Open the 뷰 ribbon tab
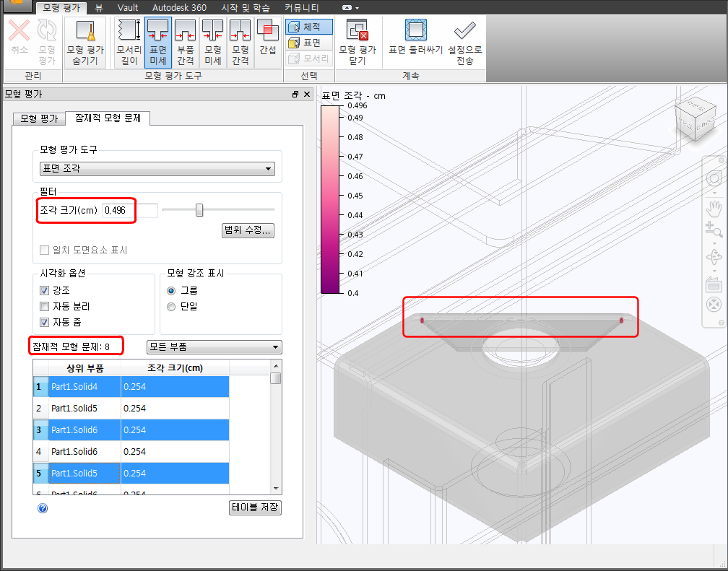This screenshot has height=571, width=728. click(98, 8)
